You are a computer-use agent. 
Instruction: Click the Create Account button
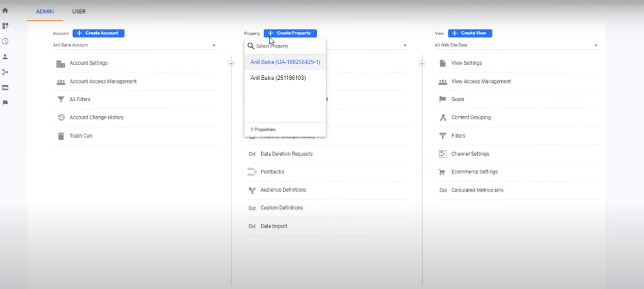(x=99, y=33)
